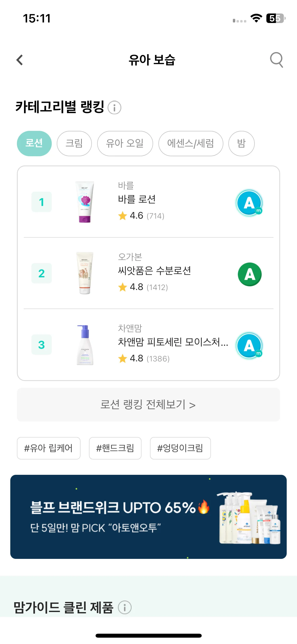Switch to the 밤 category

[x=242, y=143]
